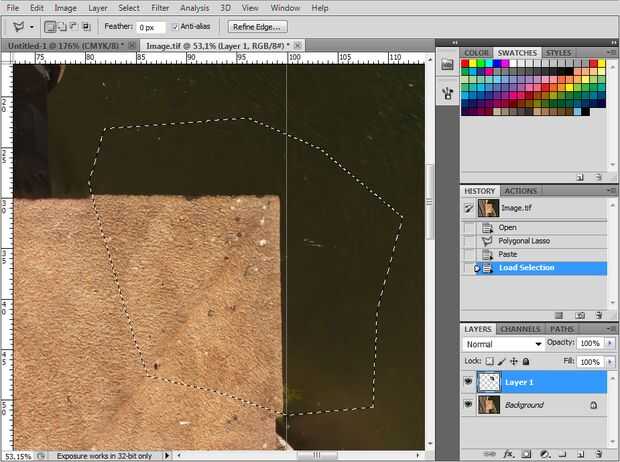The image size is (620, 462).
Task: Pick the red swatch in the top row
Action: coord(465,63)
